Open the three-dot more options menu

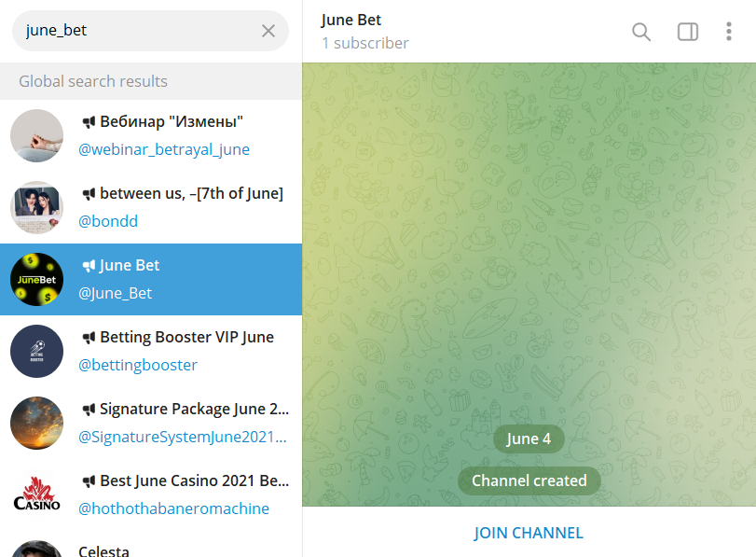coord(729,32)
